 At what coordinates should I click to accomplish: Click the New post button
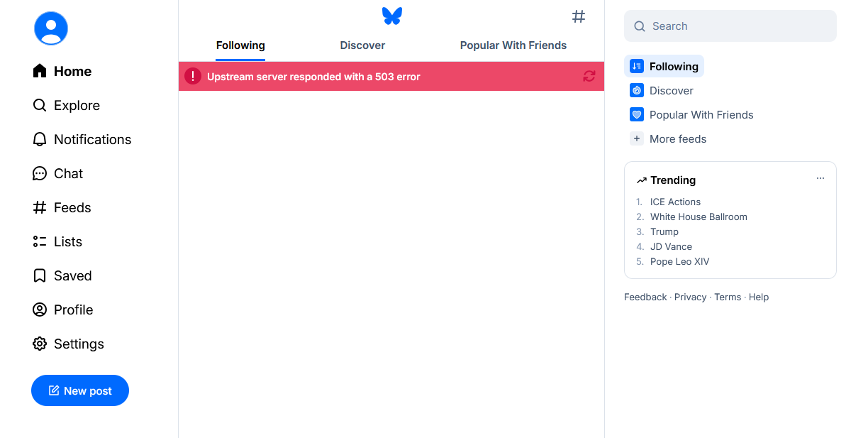click(x=80, y=390)
